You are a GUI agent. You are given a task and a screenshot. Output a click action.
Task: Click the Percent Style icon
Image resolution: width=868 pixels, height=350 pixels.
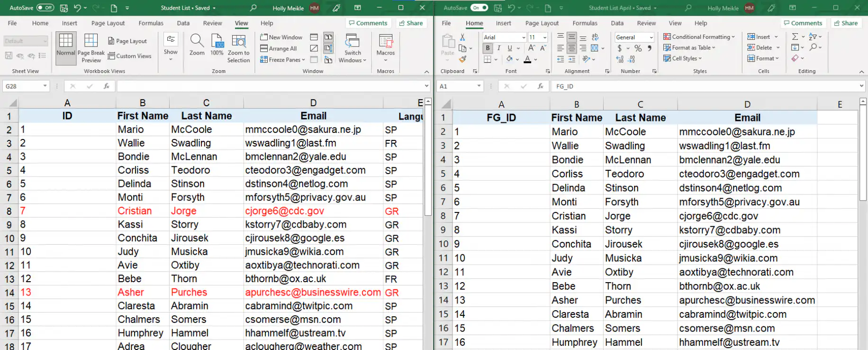pyautogui.click(x=638, y=48)
